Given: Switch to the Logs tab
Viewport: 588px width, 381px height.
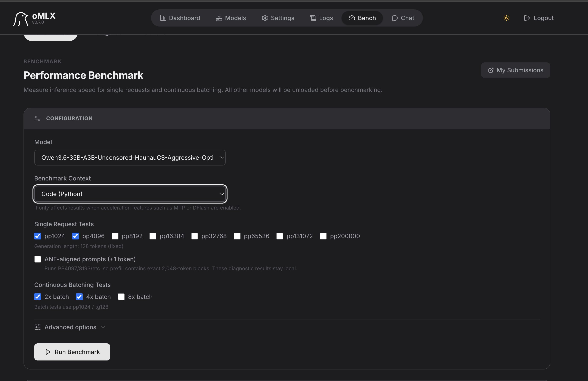Looking at the screenshot, I should tap(321, 18).
